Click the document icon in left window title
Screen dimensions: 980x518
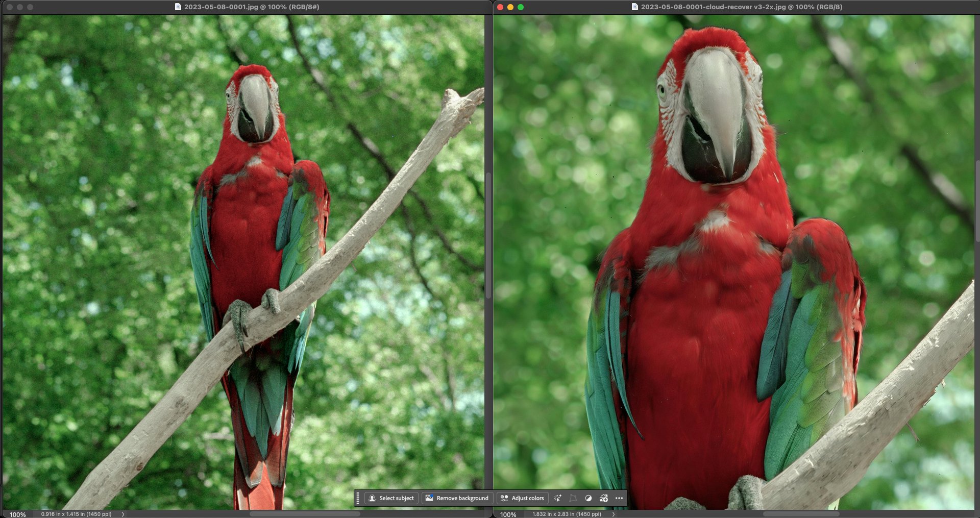click(178, 7)
